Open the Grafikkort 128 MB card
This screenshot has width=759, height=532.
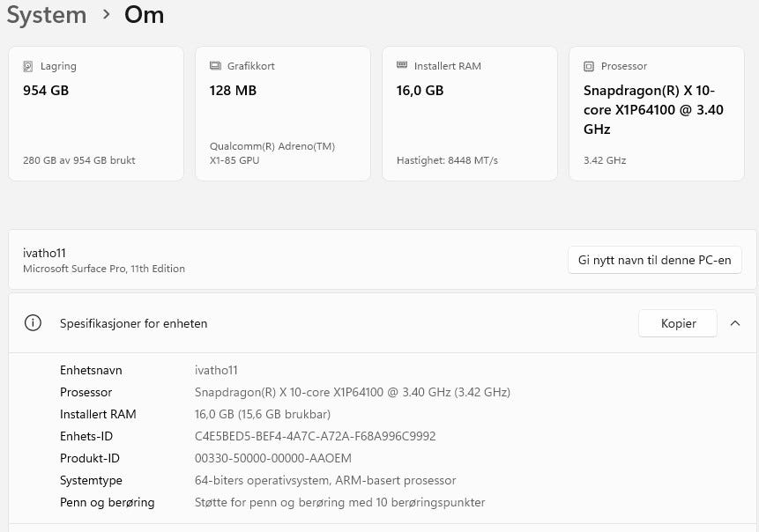tap(283, 114)
